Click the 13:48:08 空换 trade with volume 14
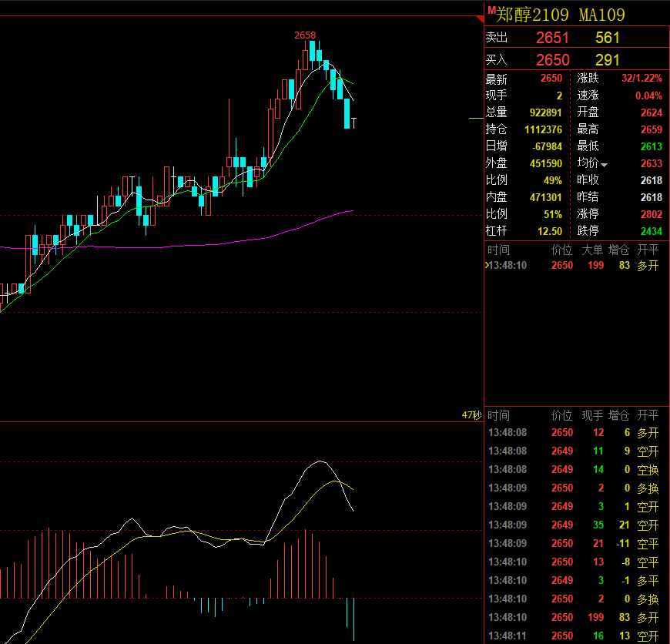The height and width of the screenshot is (644, 670). [x=574, y=470]
